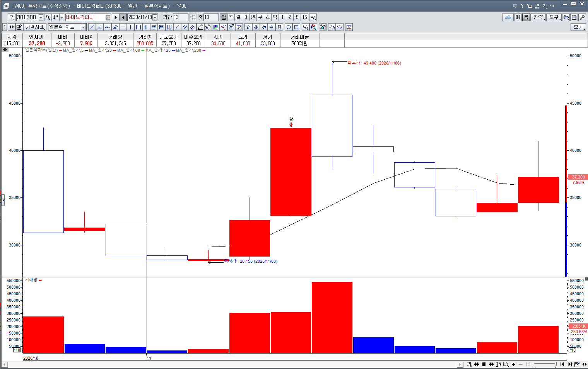Select monthly period button 월
The image size is (588, 369).
tap(238, 17)
